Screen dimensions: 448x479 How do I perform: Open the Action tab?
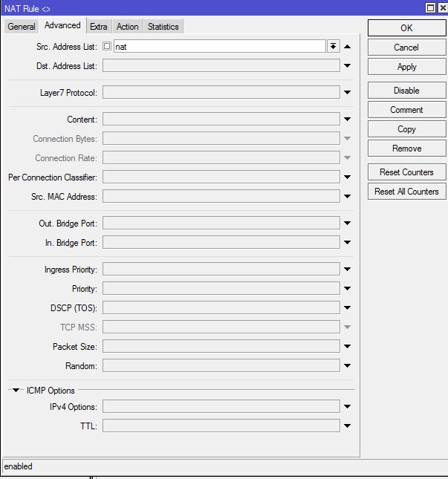pyautogui.click(x=127, y=27)
